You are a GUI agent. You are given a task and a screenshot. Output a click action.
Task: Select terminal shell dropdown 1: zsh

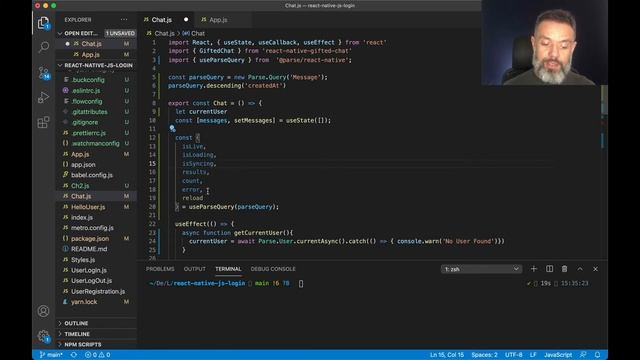click(x=481, y=269)
